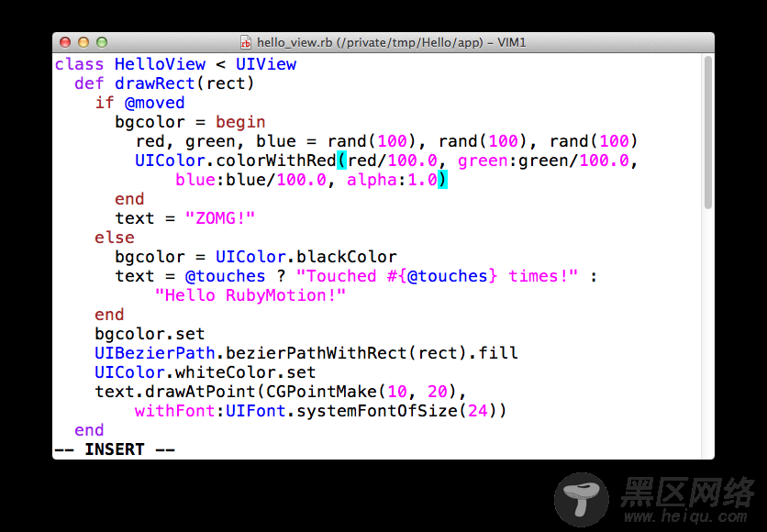Click 'systemFontOfSize' method call
The width and height of the screenshot is (767, 532).
[377, 411]
